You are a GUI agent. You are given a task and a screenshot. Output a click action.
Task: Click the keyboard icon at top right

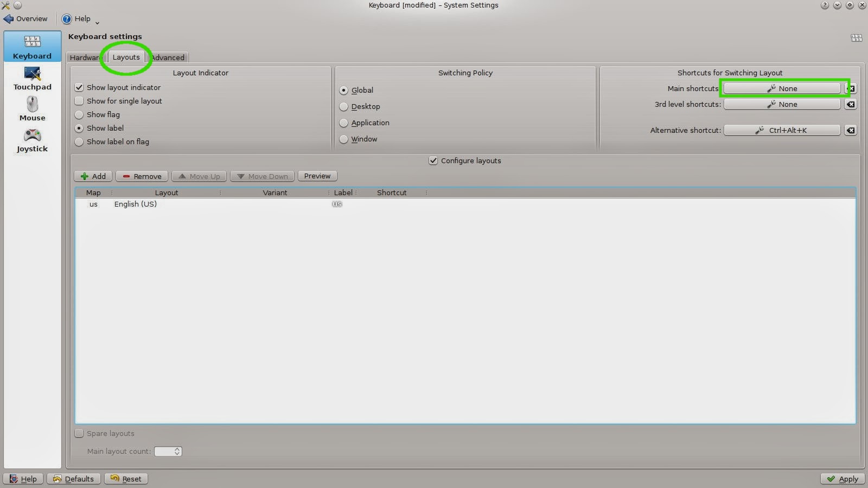(x=857, y=38)
